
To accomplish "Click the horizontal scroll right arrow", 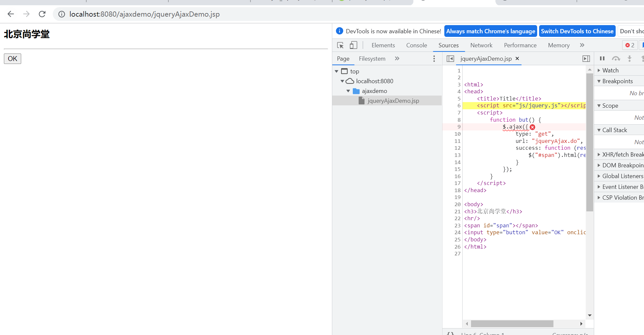I will (581, 324).
